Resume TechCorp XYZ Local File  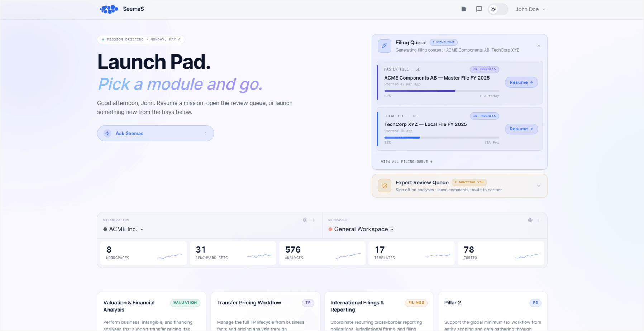pyautogui.click(x=521, y=129)
